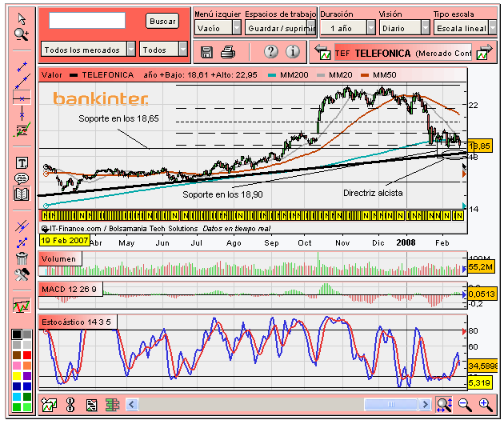504x424 pixels.
Task: Select the cyan color swatch
Action: tap(17, 396)
